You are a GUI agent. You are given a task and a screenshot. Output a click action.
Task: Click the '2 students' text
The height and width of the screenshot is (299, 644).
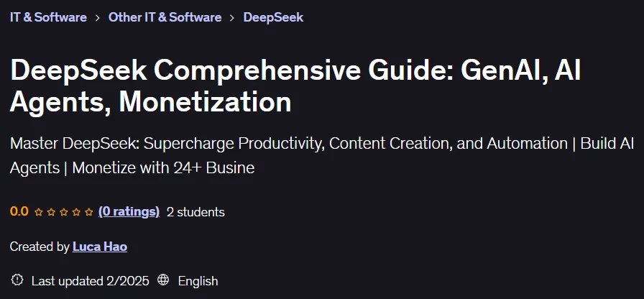195,212
